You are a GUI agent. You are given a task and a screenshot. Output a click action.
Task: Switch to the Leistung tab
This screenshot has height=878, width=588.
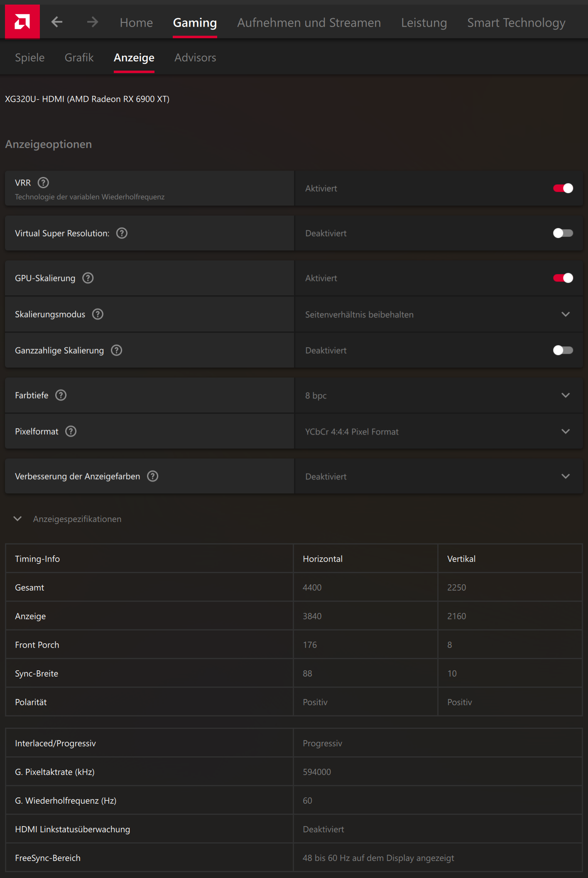(x=424, y=23)
